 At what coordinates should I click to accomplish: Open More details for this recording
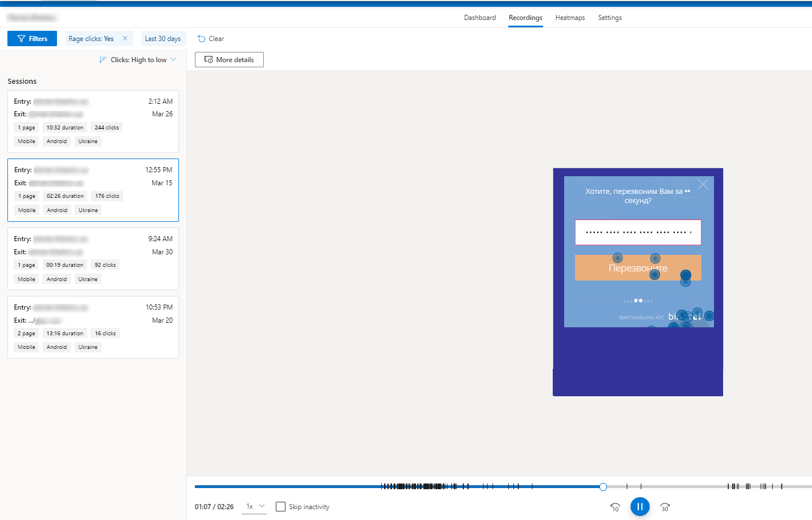click(229, 60)
